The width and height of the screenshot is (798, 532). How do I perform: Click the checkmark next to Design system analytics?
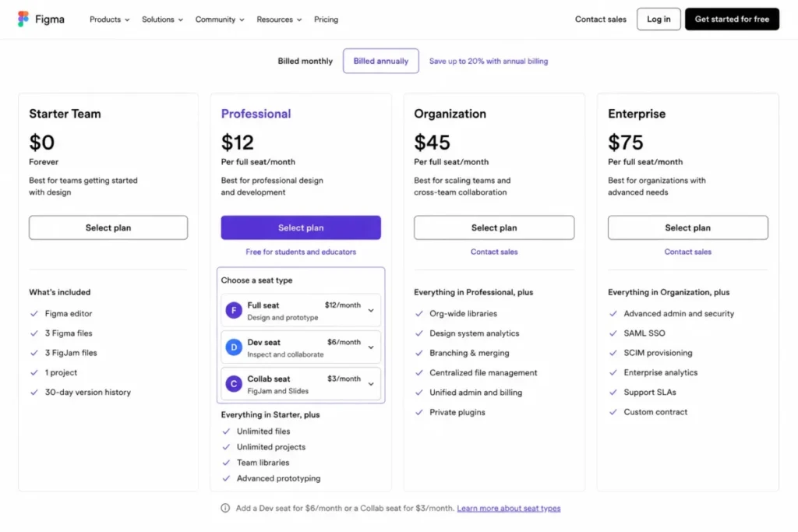click(x=418, y=333)
